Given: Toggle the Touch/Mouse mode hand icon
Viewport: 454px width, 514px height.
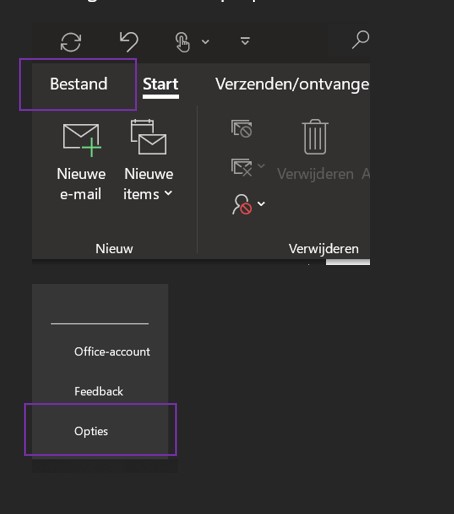Looking at the screenshot, I should click(182, 42).
